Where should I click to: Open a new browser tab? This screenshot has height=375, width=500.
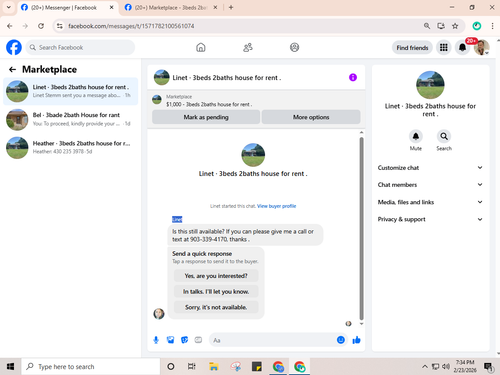click(231, 7)
